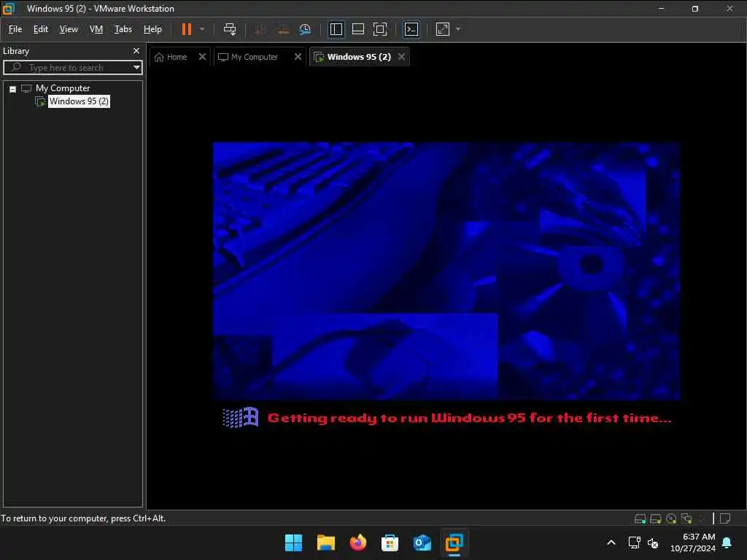This screenshot has width=747, height=560.
Task: Toggle the library sidebar view icon
Action: (336, 29)
